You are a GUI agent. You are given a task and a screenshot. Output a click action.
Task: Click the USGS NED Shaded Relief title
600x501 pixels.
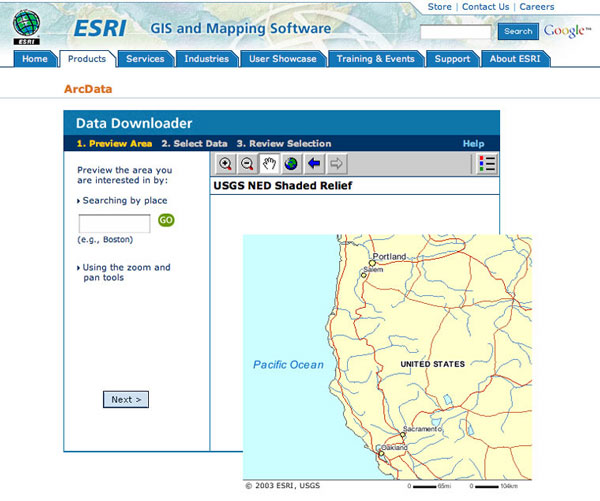click(283, 186)
